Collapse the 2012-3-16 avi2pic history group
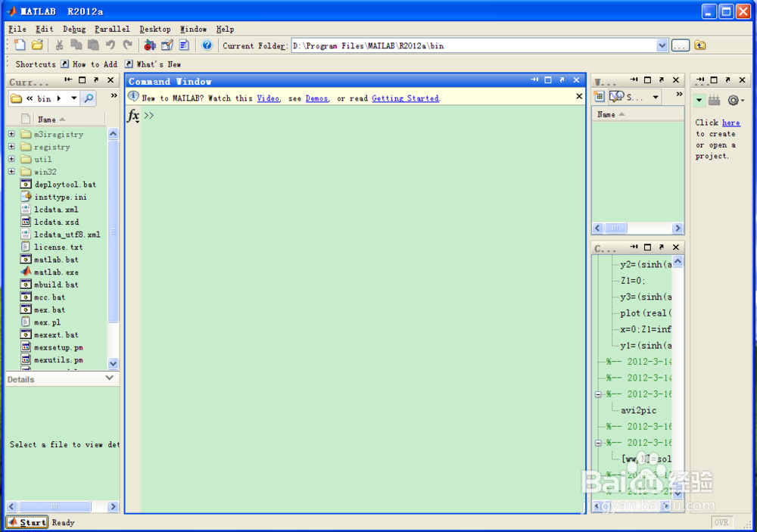This screenshot has width=757, height=532. [x=598, y=394]
